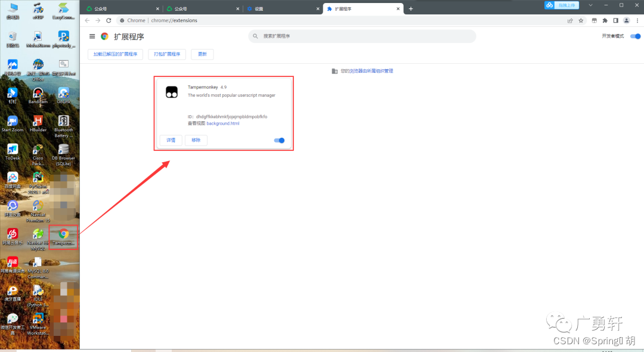Select the PyCharm desktop shortcut

pyautogui.click(x=38, y=183)
